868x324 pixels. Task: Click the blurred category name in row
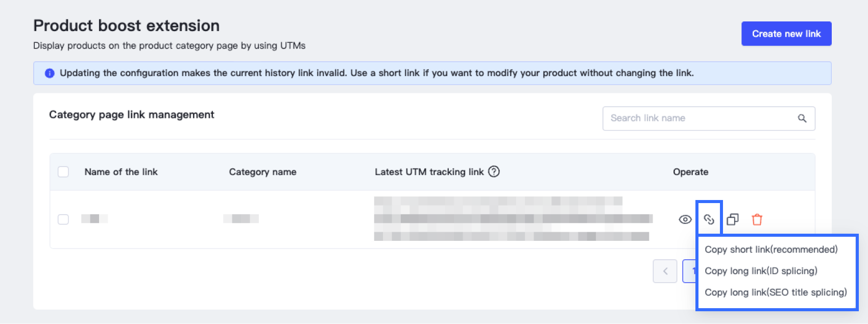pos(241,219)
